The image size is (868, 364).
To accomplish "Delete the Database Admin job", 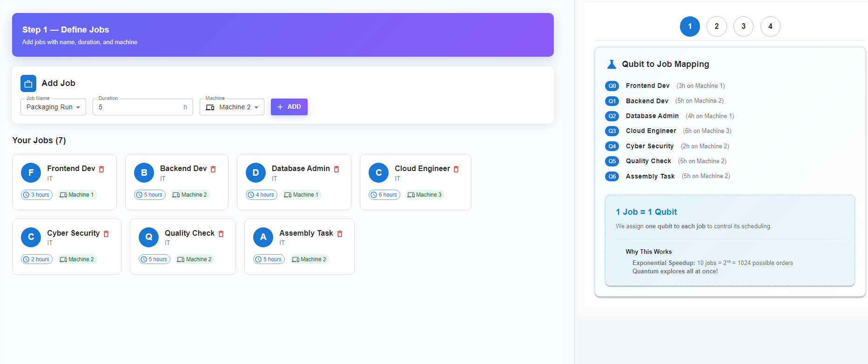I will pos(336,169).
